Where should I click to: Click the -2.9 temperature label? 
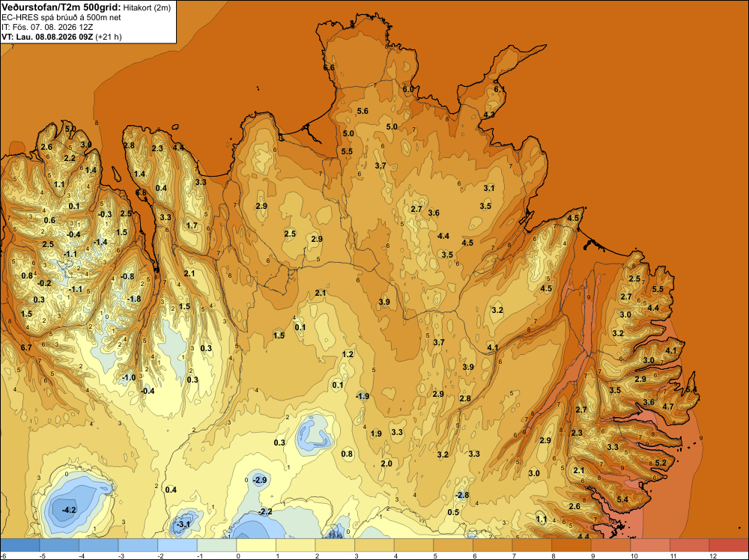[x=259, y=480]
